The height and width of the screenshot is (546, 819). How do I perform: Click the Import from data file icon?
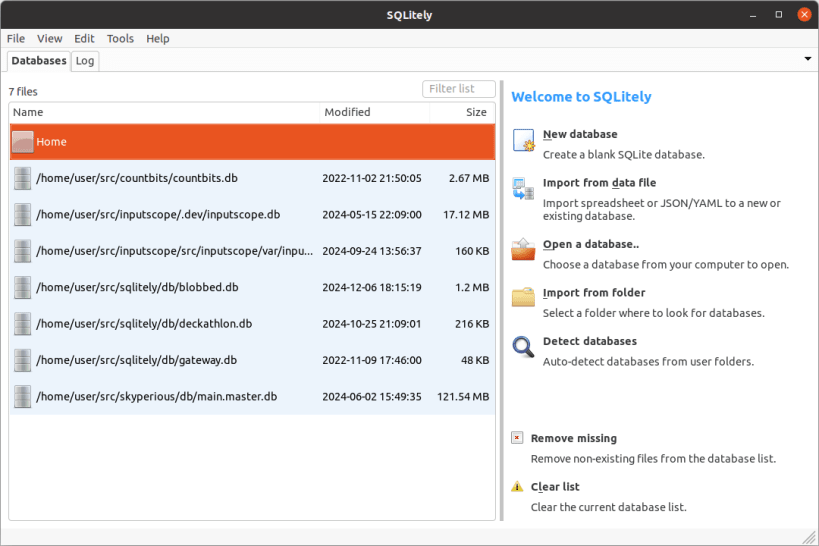point(523,189)
